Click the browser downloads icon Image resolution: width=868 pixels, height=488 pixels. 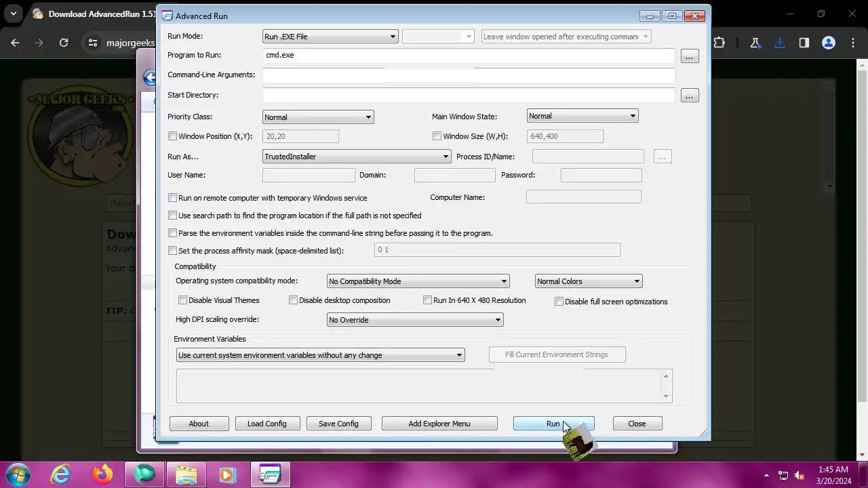click(780, 43)
